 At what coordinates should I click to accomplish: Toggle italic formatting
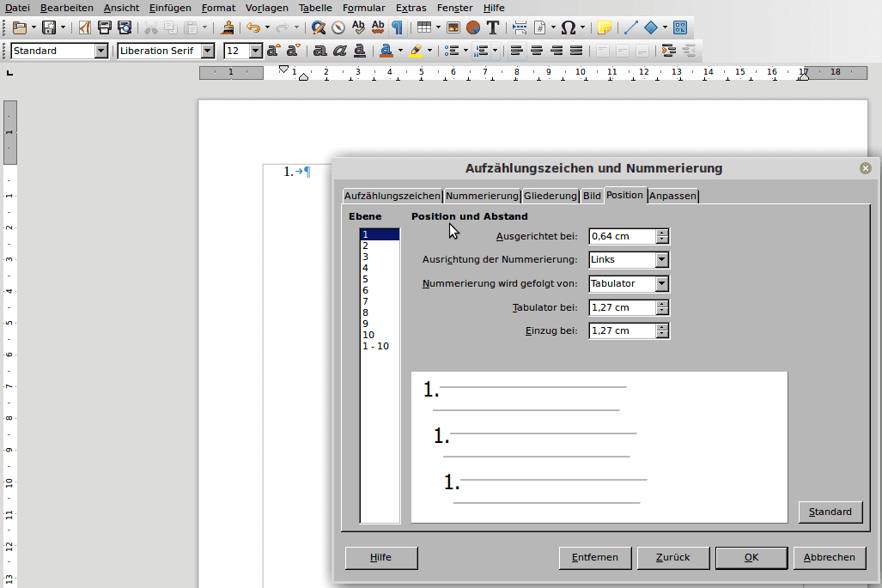[x=339, y=51]
